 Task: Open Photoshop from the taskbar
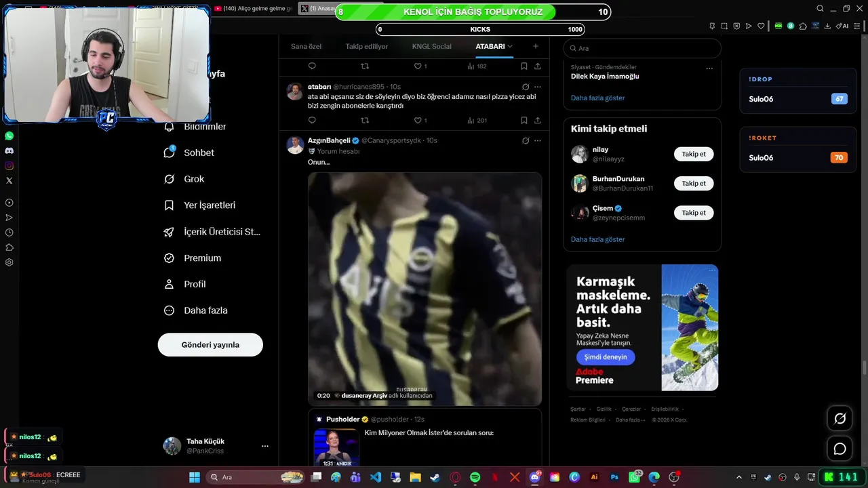click(614, 477)
